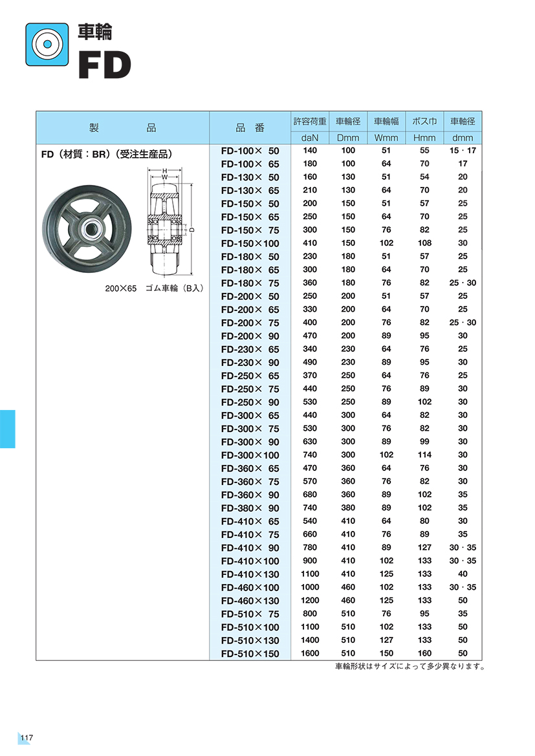Click part number FD-100× 65
This screenshot has width=535, height=756.
[250, 164]
